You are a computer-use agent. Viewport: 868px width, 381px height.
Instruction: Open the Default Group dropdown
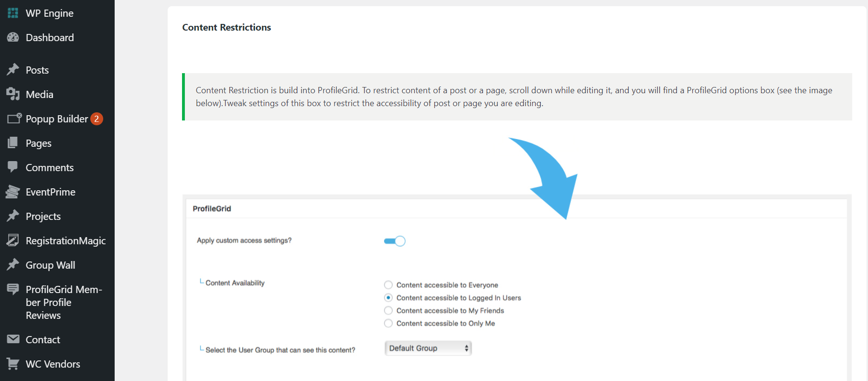(x=428, y=348)
